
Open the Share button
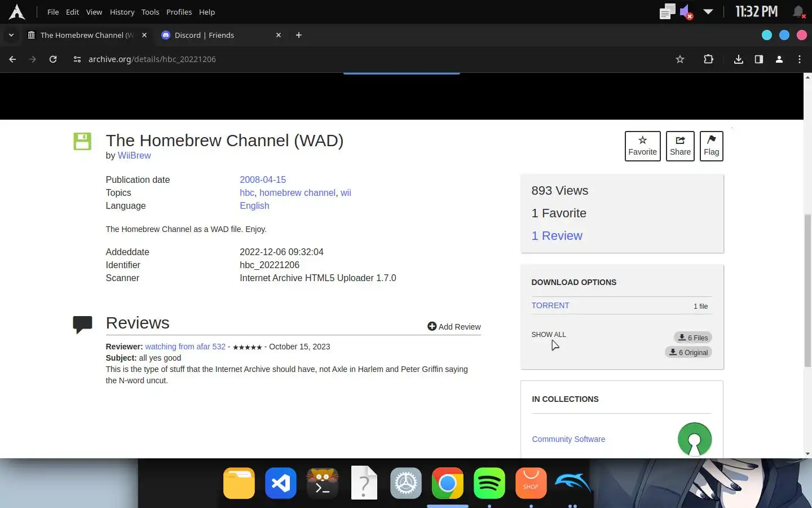[x=680, y=146]
